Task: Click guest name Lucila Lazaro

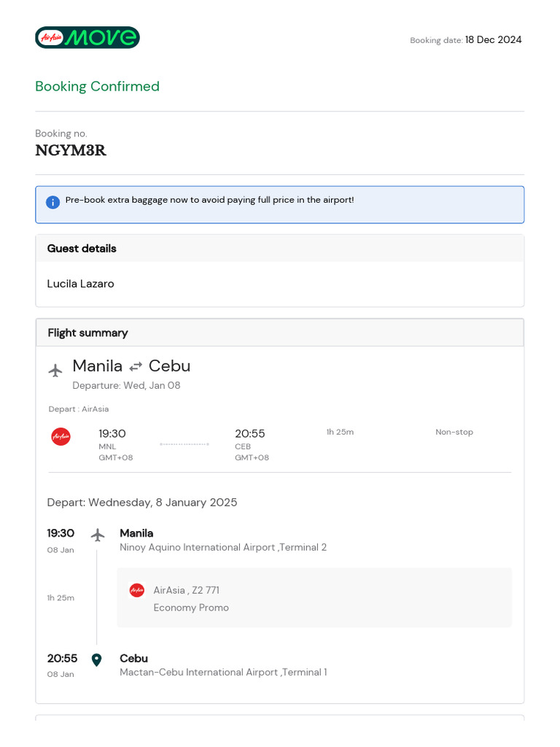Action: [80, 284]
